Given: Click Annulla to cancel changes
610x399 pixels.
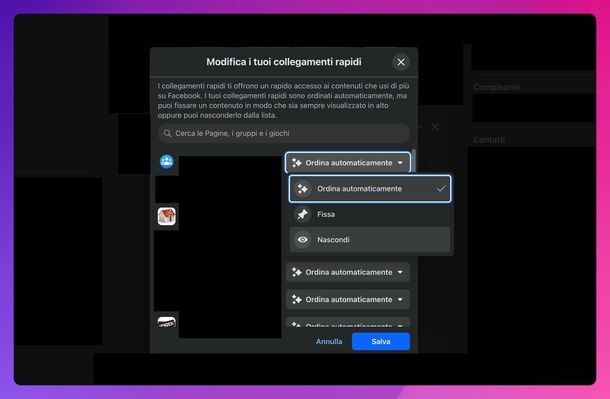Looking at the screenshot, I should [x=329, y=341].
